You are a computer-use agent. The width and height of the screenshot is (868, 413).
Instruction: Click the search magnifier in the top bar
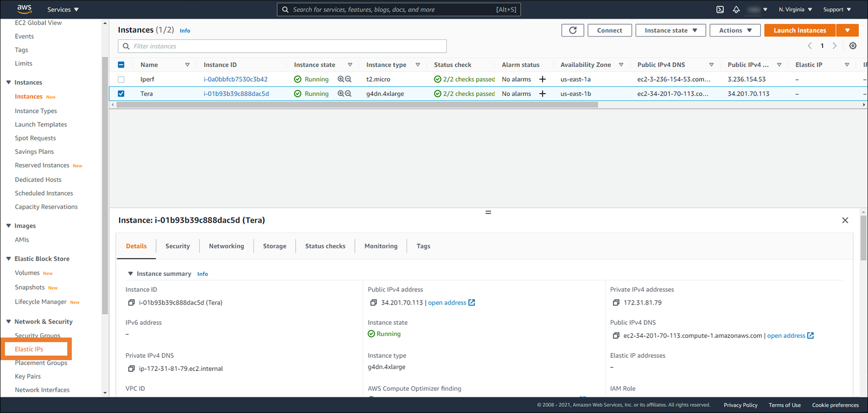coord(285,9)
